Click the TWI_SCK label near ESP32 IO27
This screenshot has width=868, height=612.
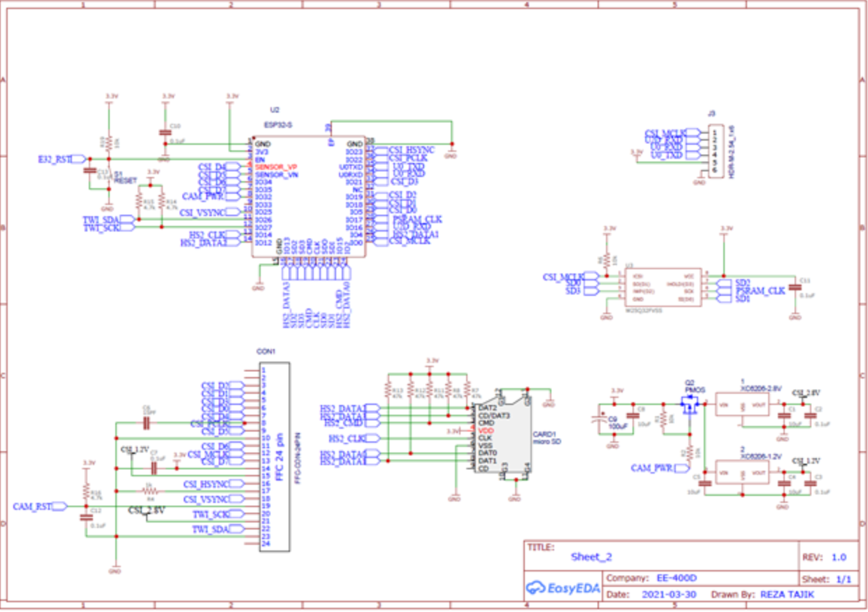point(101,228)
